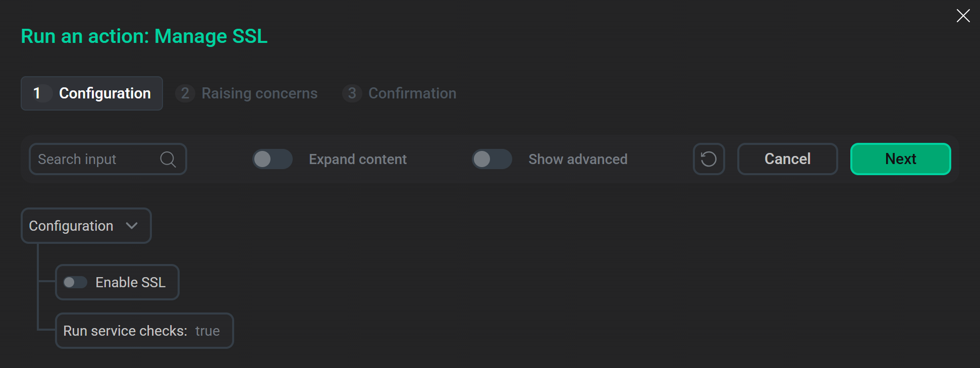Click the Run service checks value
Viewport: 980px width, 368px height.
207,331
